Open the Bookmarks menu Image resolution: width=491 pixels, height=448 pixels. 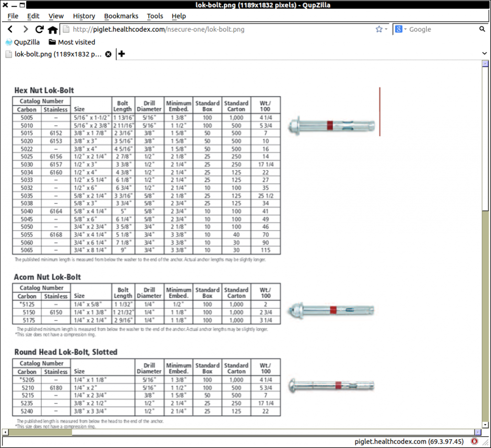(121, 16)
